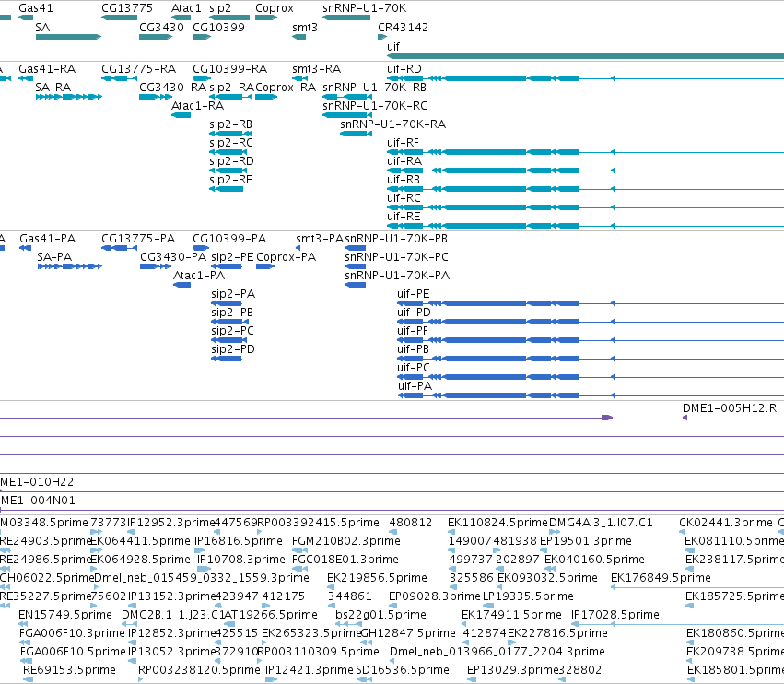Select EST label EN15749.5prime

tap(65, 615)
